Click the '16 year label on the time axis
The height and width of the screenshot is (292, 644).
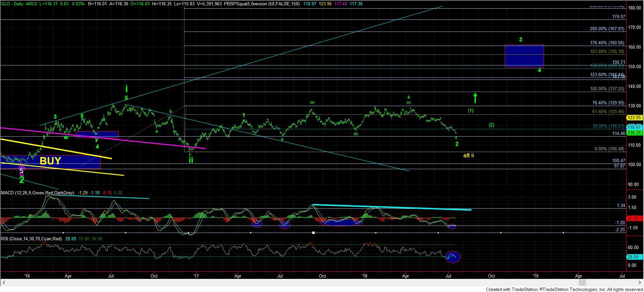(x=27, y=276)
